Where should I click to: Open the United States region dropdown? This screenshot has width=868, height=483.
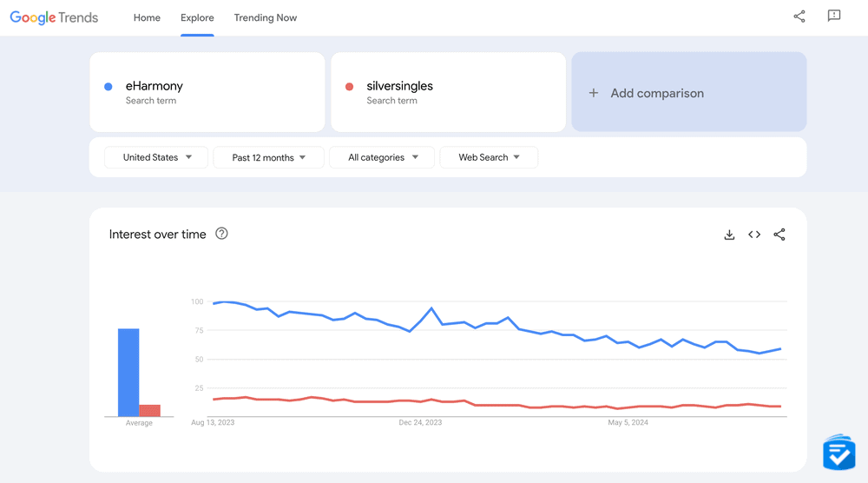(156, 157)
